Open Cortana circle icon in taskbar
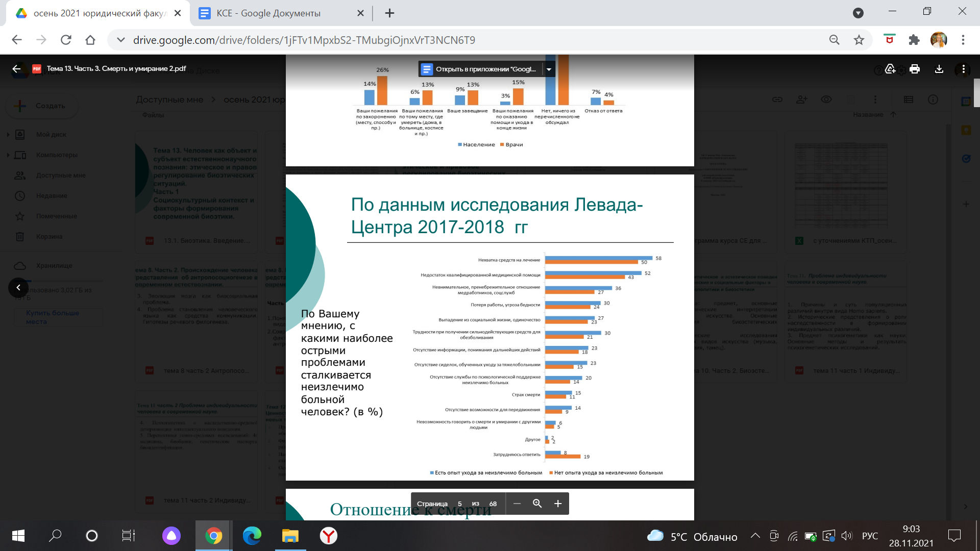Screen dimensions: 980x551 92,536
